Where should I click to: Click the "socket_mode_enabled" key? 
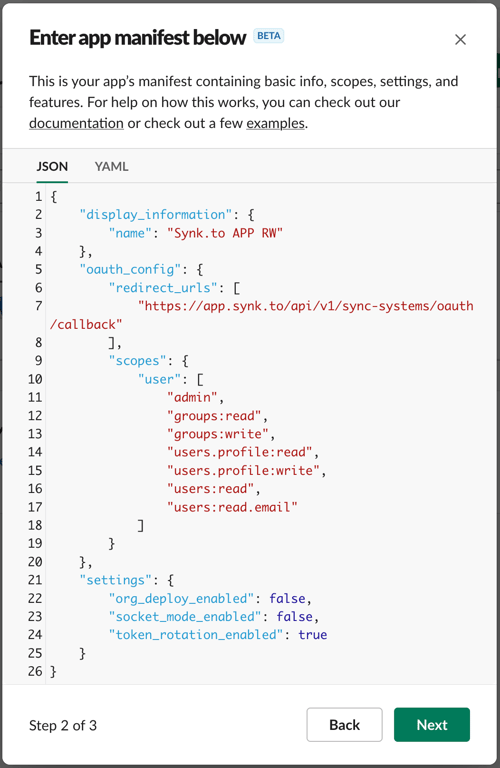(185, 617)
